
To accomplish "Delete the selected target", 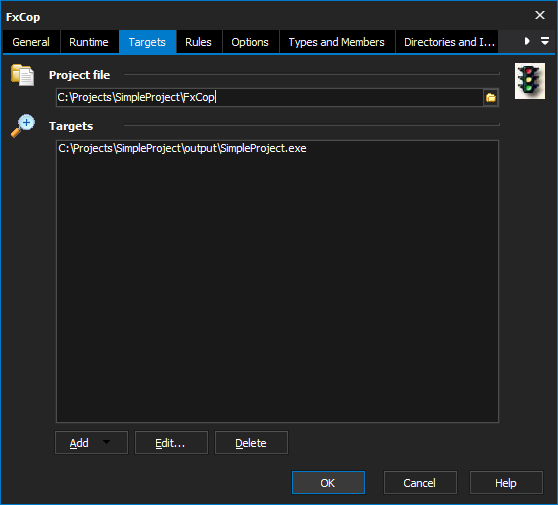I will click(x=251, y=443).
